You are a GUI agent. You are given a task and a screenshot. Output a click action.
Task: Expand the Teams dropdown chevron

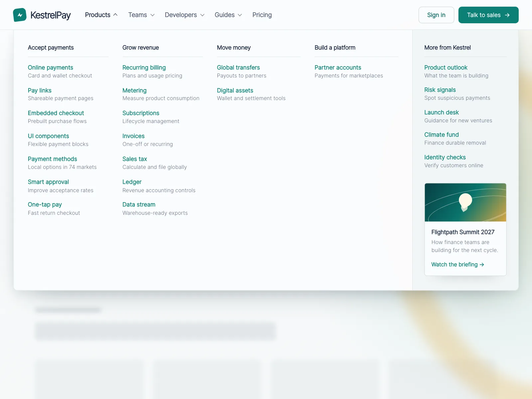pyautogui.click(x=153, y=15)
